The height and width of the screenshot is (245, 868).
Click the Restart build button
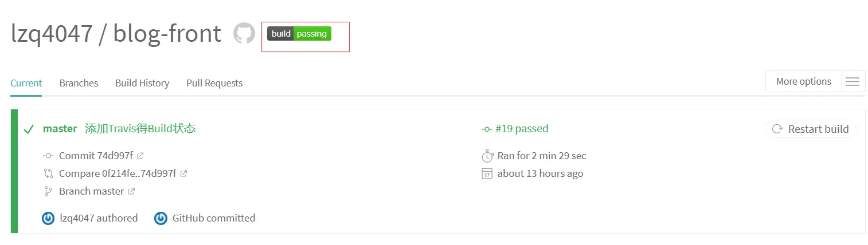[811, 129]
